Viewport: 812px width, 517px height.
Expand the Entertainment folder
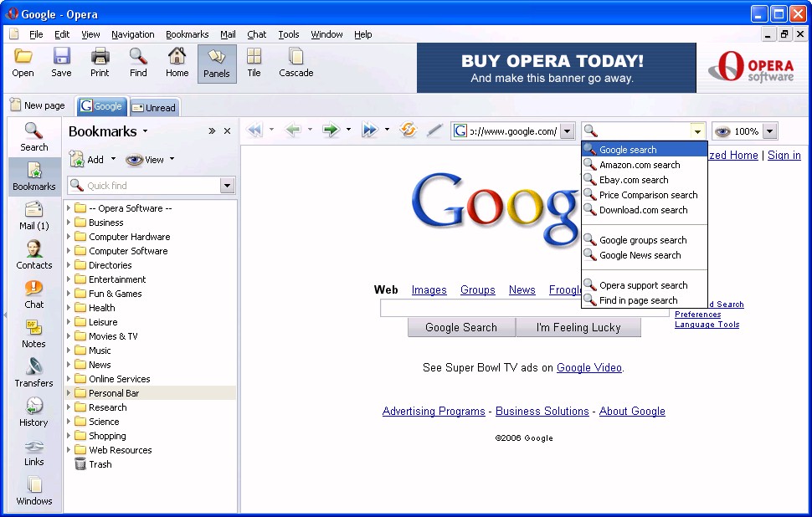coord(69,279)
